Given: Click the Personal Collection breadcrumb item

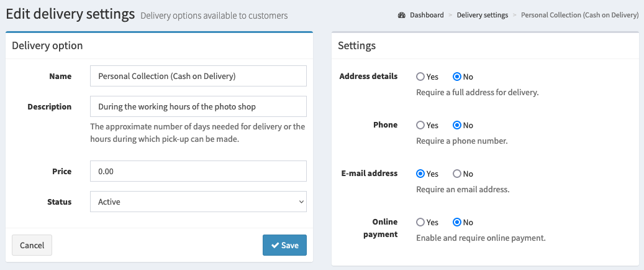Looking at the screenshot, I should (x=579, y=15).
